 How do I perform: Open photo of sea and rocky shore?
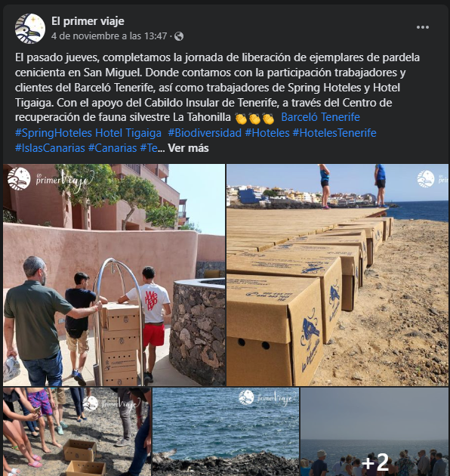[226, 431]
